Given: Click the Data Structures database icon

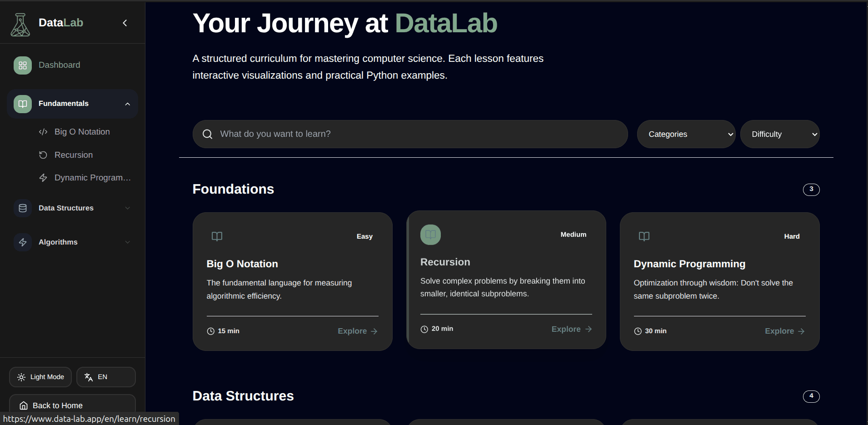Looking at the screenshot, I should 22,208.
